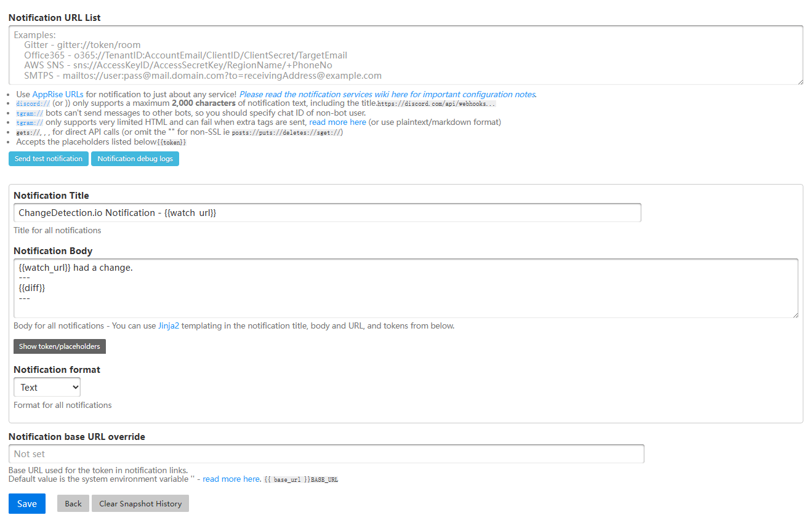Click 'read more here' about the base URL

click(x=231, y=479)
